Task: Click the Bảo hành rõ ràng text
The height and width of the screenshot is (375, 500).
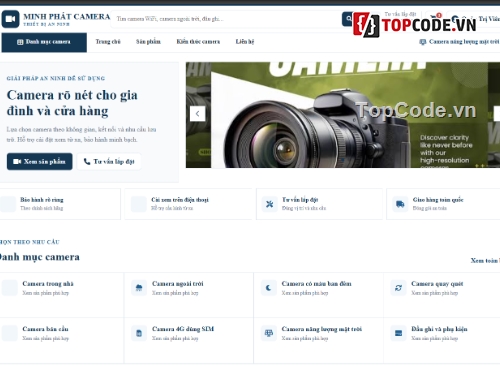Action: pyautogui.click(x=42, y=200)
